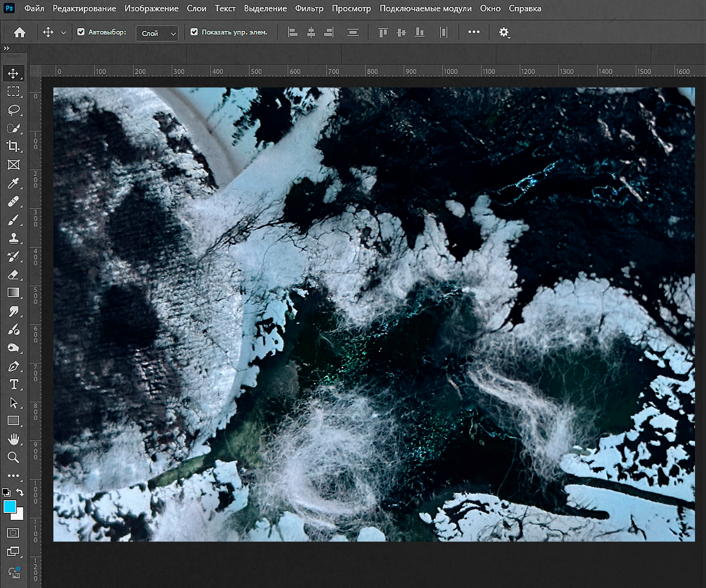Swap foreground and background colors
This screenshot has width=706, height=588.
coord(20,492)
